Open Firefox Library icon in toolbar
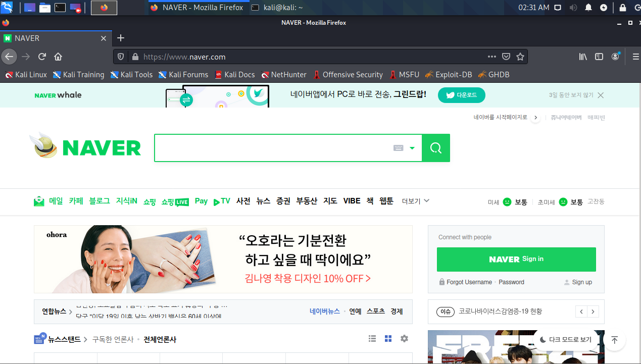 point(582,57)
